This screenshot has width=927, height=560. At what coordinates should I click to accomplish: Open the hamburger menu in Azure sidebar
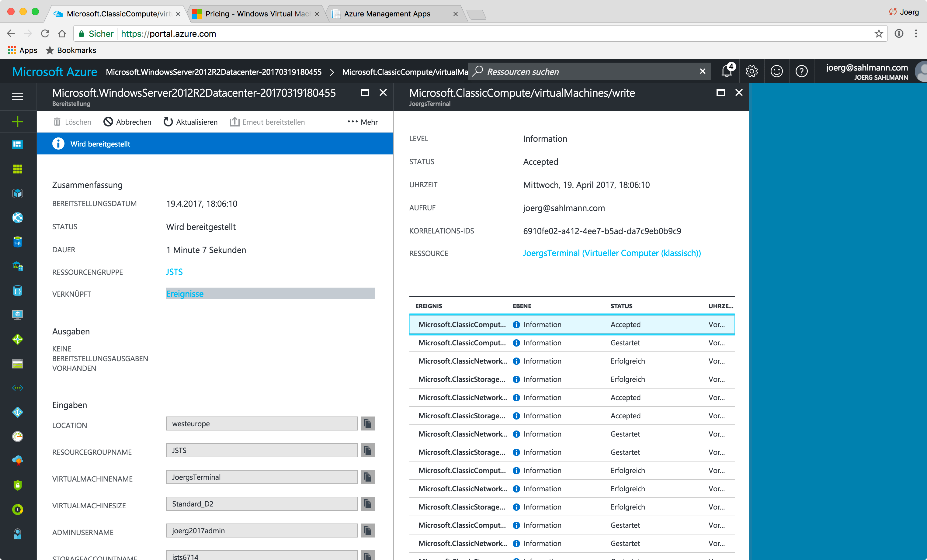point(18,96)
